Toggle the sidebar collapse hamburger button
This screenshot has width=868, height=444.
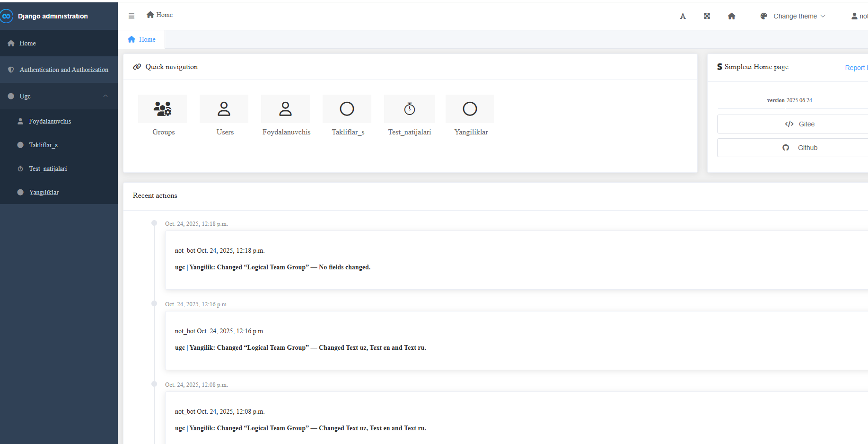(132, 16)
